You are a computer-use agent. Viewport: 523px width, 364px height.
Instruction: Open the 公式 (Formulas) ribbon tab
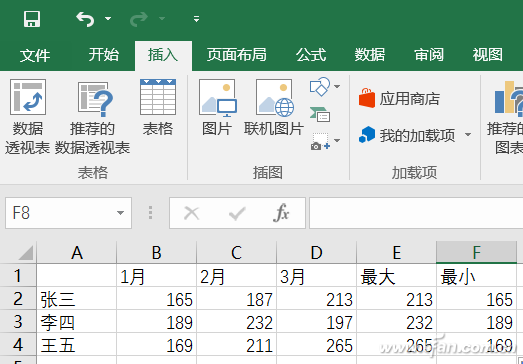pos(311,55)
